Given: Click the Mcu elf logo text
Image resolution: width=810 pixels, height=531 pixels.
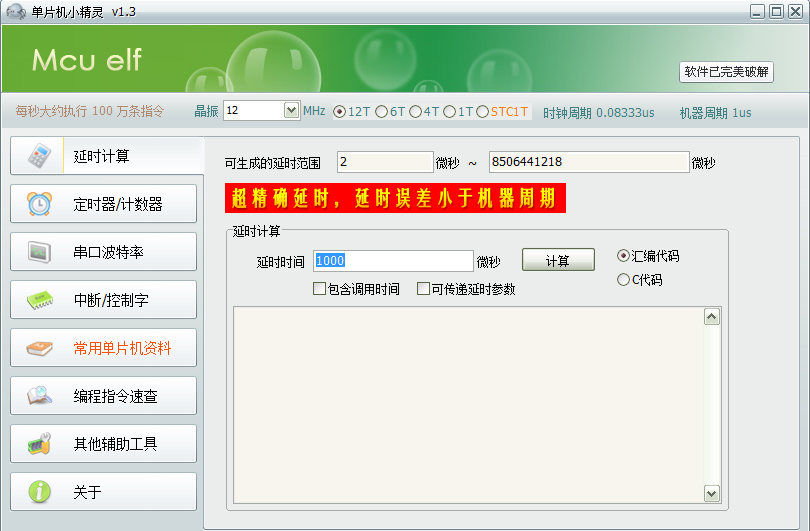Looking at the screenshot, I should 86,60.
